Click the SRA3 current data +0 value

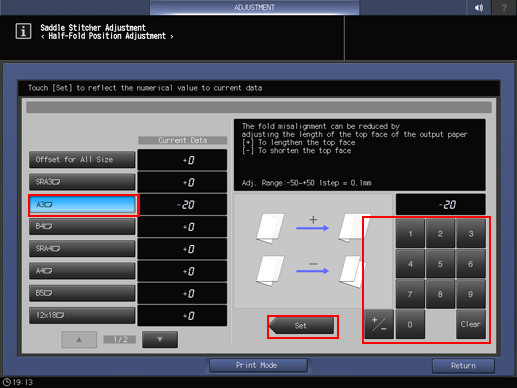[x=182, y=182]
